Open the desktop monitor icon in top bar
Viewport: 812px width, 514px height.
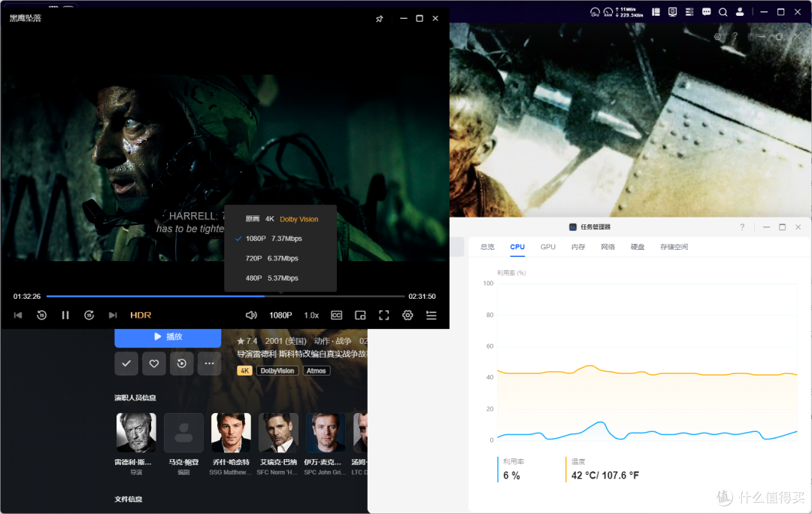click(673, 12)
